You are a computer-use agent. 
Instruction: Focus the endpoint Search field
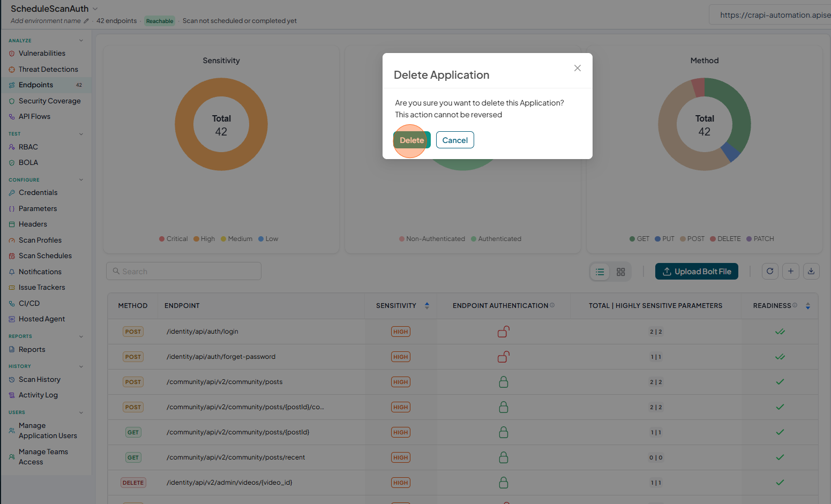click(x=184, y=271)
